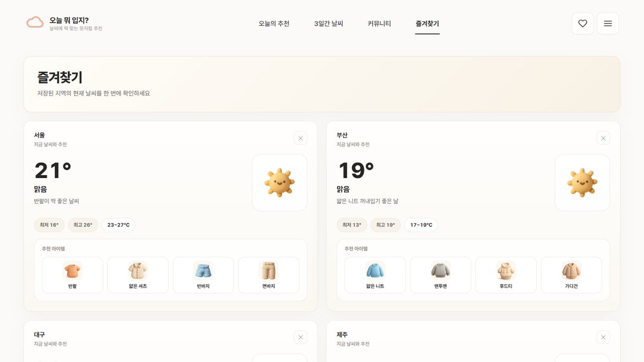The height and width of the screenshot is (362, 644).
Task: Click the 대구 city name
Action: 40,335
